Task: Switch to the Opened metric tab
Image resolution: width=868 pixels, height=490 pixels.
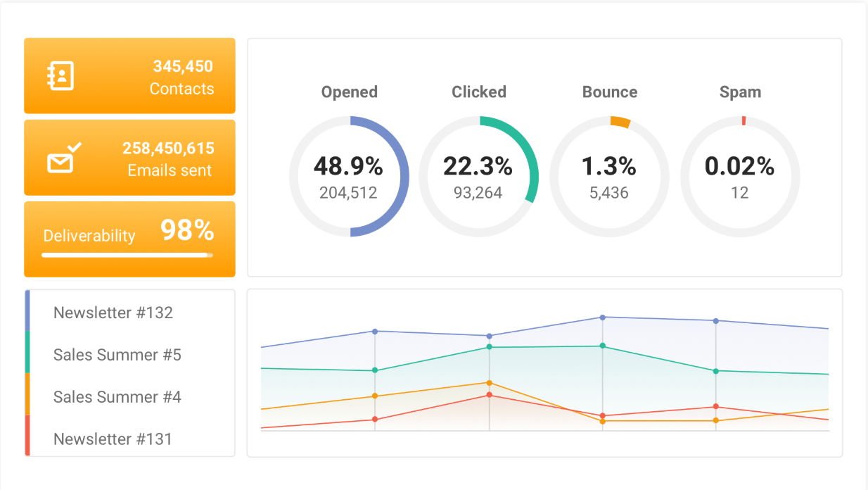Action: (350, 92)
